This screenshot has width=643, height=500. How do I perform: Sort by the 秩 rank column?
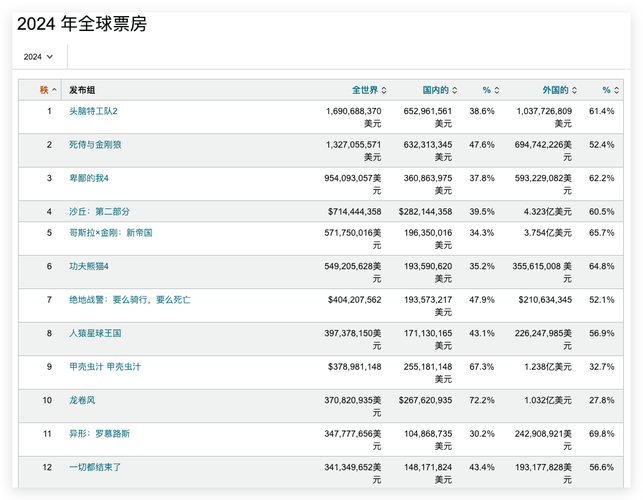(x=48, y=90)
